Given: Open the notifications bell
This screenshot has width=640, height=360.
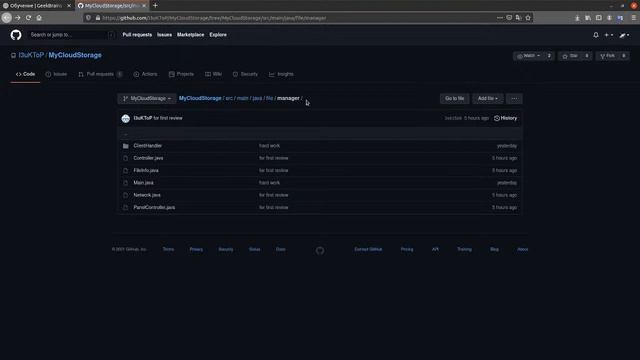Looking at the screenshot, I should point(596,35).
